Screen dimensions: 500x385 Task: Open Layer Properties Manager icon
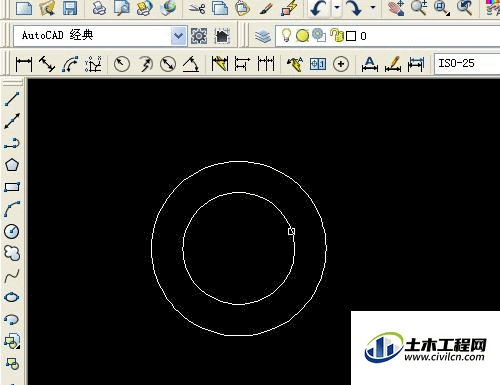[263, 36]
